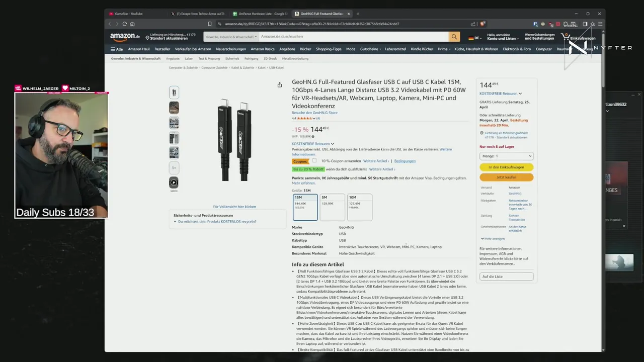Toggle the browser sidebar panel icon

click(585, 24)
